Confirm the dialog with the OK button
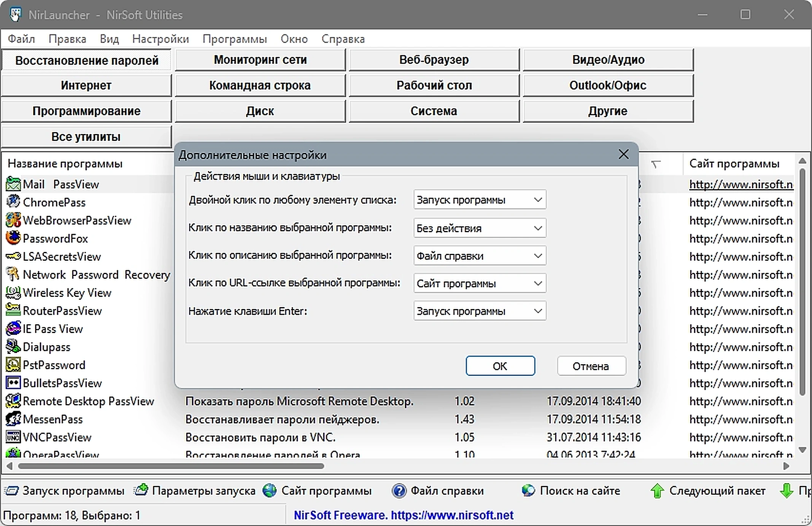812x526 pixels. 500,366
